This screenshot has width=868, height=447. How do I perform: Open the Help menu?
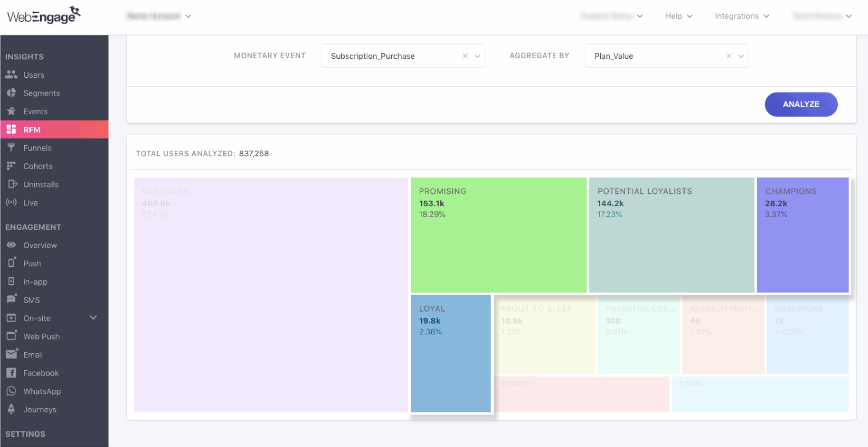678,16
